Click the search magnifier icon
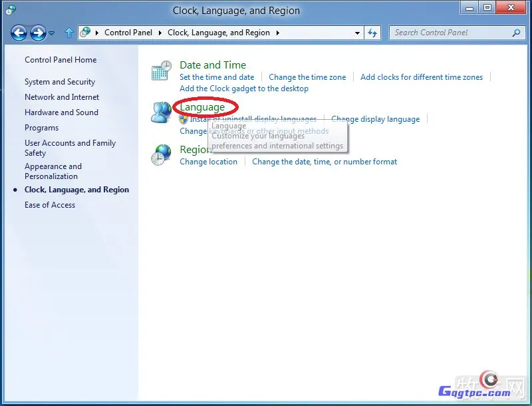This screenshot has height=406, width=532. coord(516,33)
